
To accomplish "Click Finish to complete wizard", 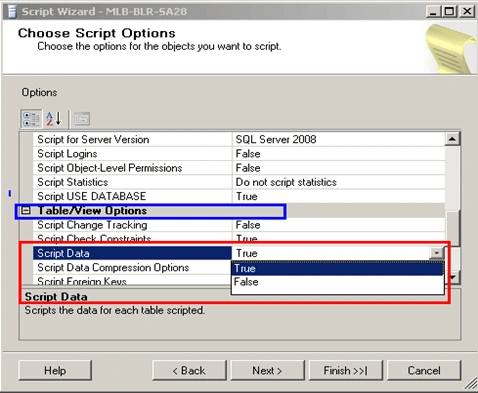I will [346, 370].
